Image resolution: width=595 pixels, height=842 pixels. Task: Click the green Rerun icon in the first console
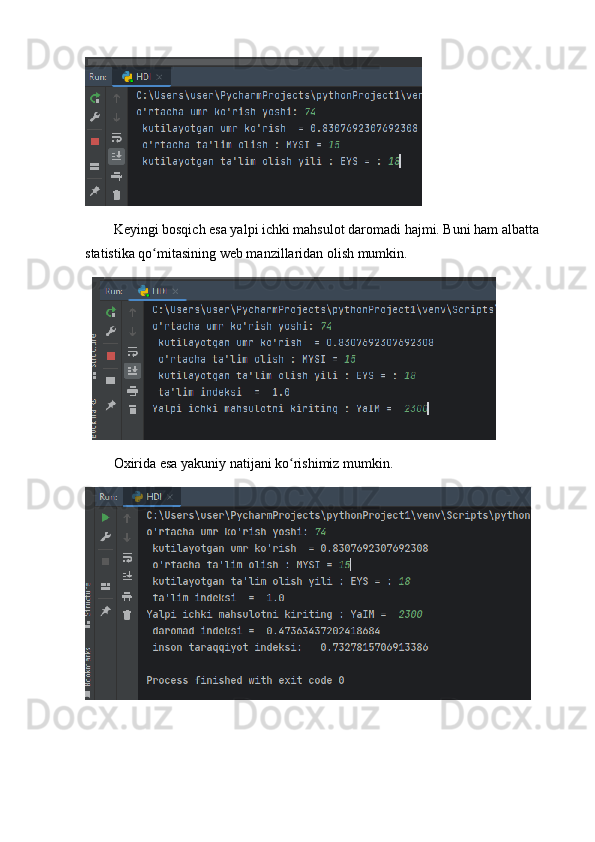[x=95, y=98]
